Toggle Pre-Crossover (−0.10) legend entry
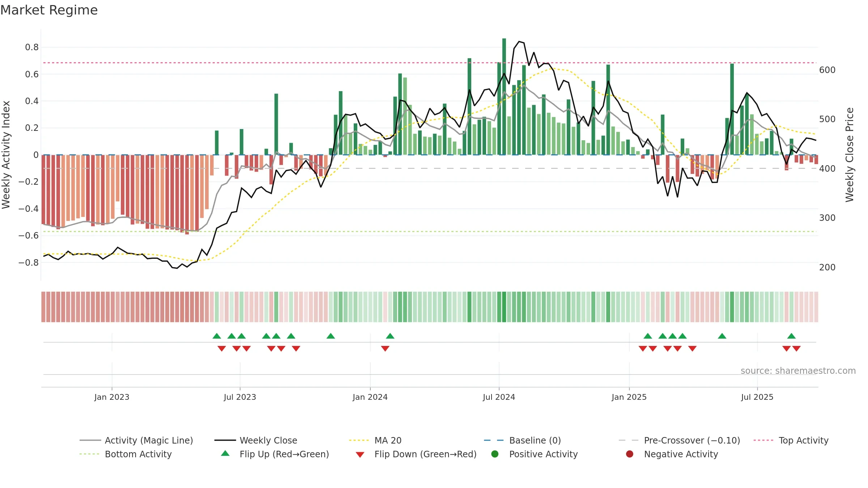868x488 pixels. click(x=679, y=440)
